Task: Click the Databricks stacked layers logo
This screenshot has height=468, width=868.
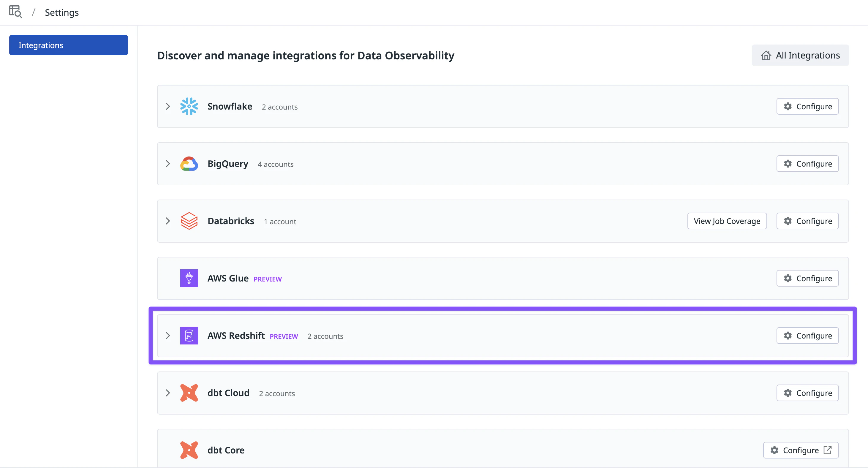Action: 189,221
